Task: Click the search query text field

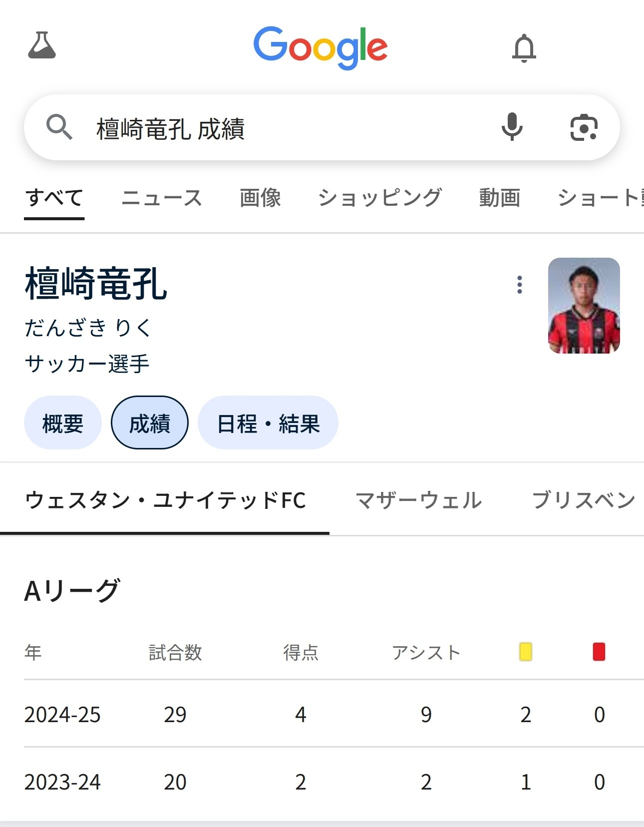Action: 280,128
